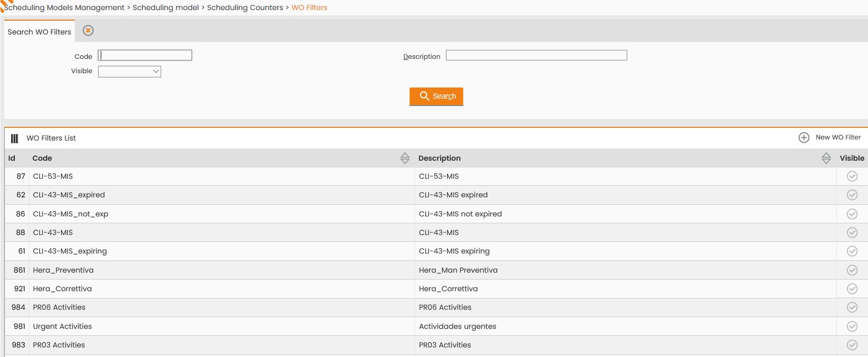The width and height of the screenshot is (868, 357).
Task: Open Scheduling model breadcrumb link
Action: pyautogui.click(x=165, y=7)
